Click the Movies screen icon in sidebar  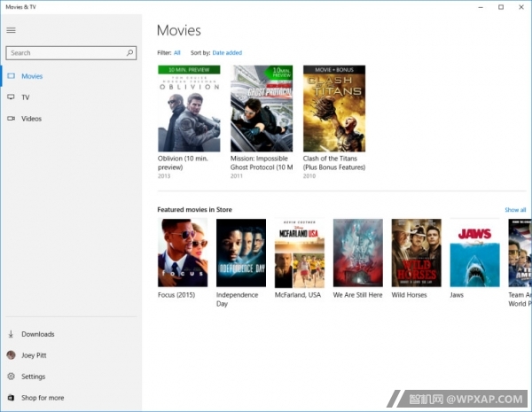pyautogui.click(x=11, y=76)
